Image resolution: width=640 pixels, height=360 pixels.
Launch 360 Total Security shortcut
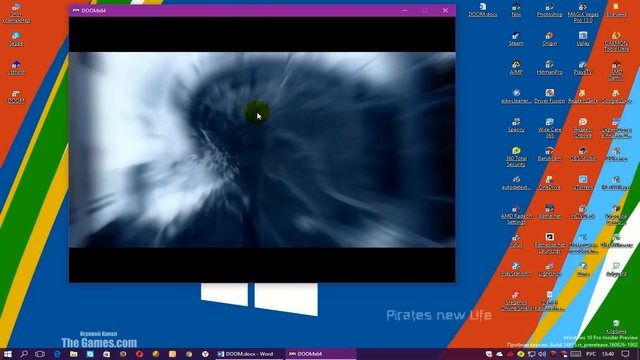pos(516,157)
